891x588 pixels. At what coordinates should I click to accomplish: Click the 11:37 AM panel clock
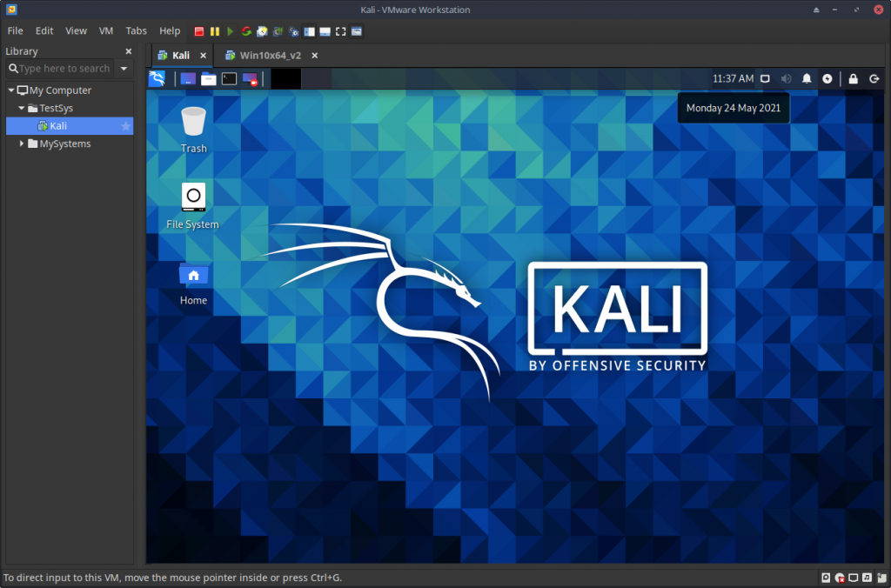[x=733, y=78]
